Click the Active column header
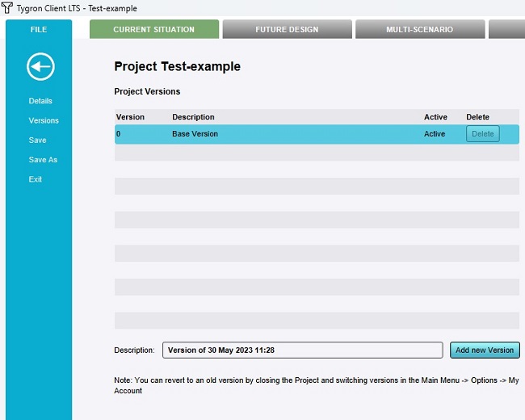525x420 pixels. [435, 117]
